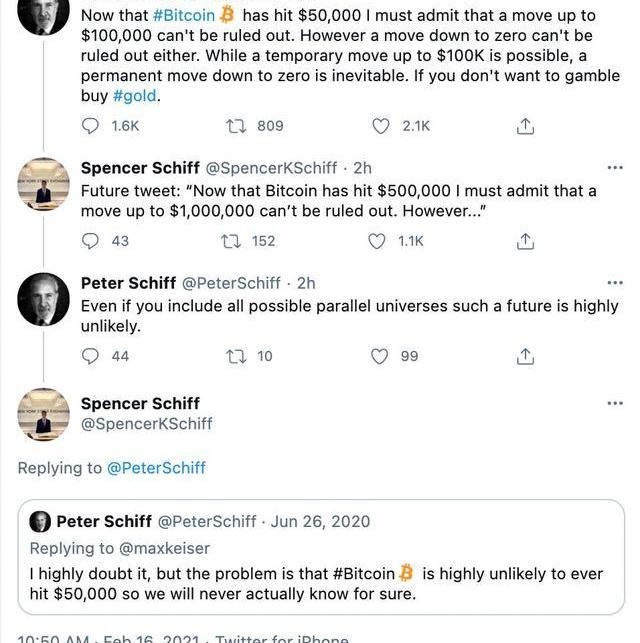Screen dimensions: 640x643
Task: Open more options on Spencer Schiff's main tweet
Action: point(615,403)
